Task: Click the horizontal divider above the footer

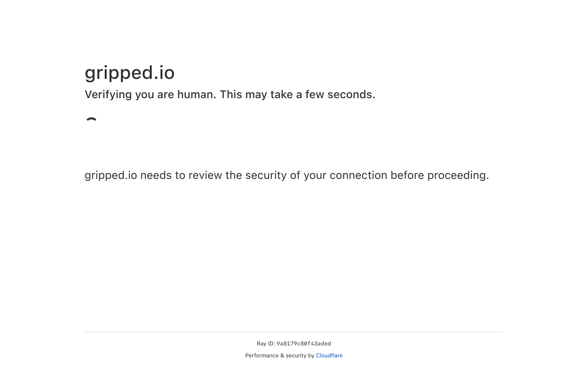Action: point(294,332)
